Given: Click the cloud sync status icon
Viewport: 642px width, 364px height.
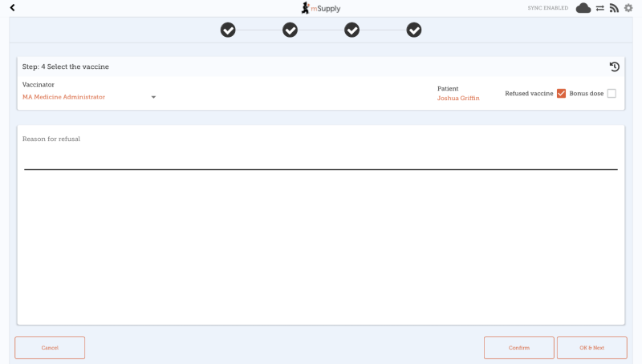Looking at the screenshot, I should pyautogui.click(x=583, y=8).
